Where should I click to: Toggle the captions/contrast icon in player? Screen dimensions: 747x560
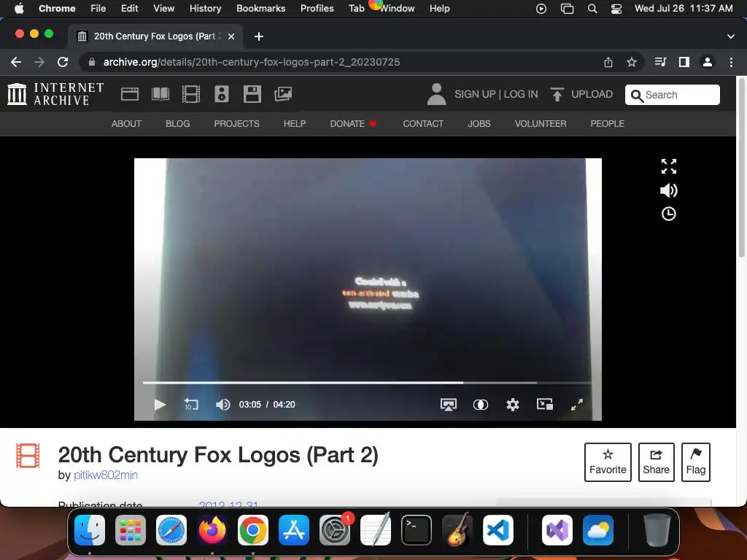[480, 404]
